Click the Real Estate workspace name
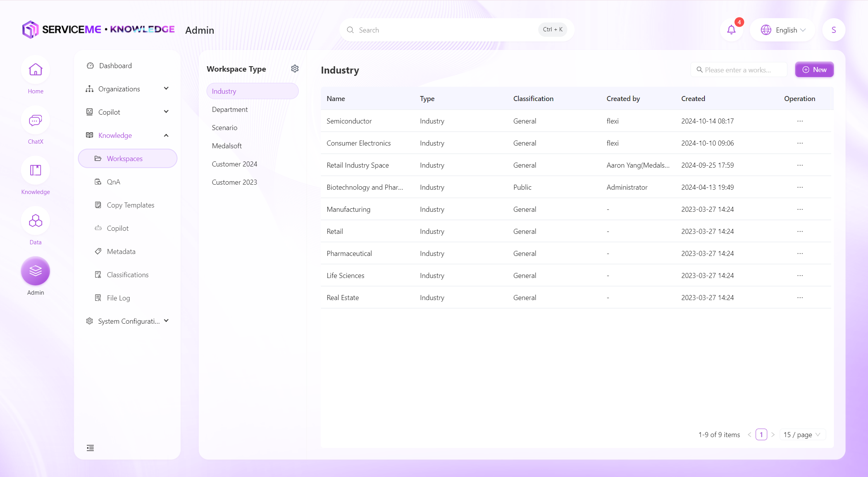The height and width of the screenshot is (477, 868). [x=343, y=297]
